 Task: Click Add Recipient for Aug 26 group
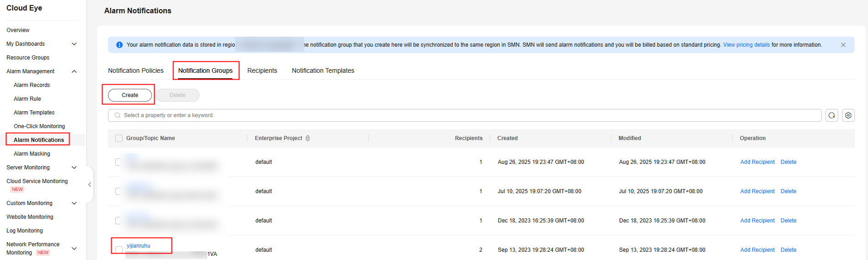pyautogui.click(x=757, y=162)
